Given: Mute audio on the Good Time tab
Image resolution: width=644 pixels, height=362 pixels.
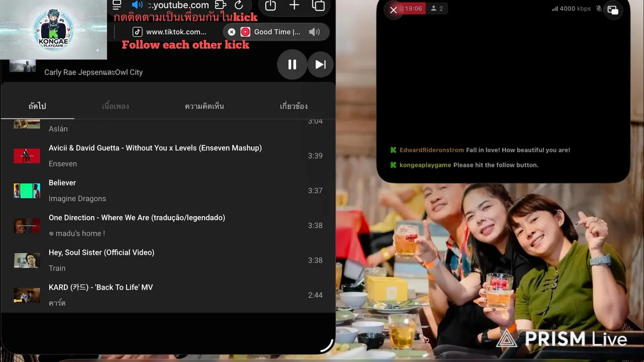Looking at the screenshot, I should [x=314, y=32].
